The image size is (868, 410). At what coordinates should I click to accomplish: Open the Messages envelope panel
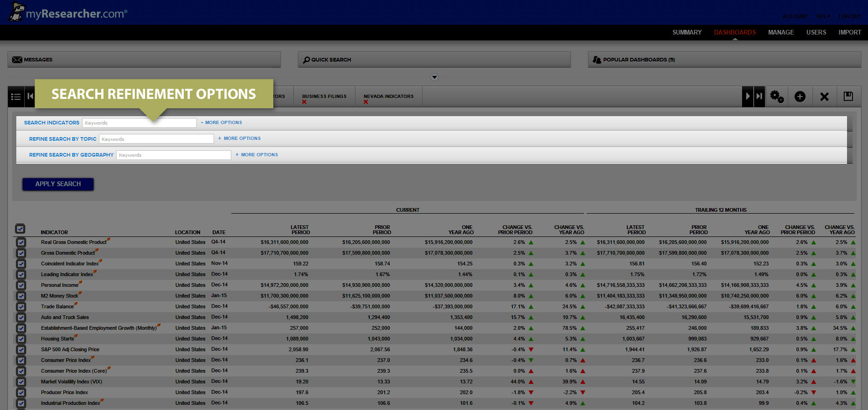click(144, 60)
